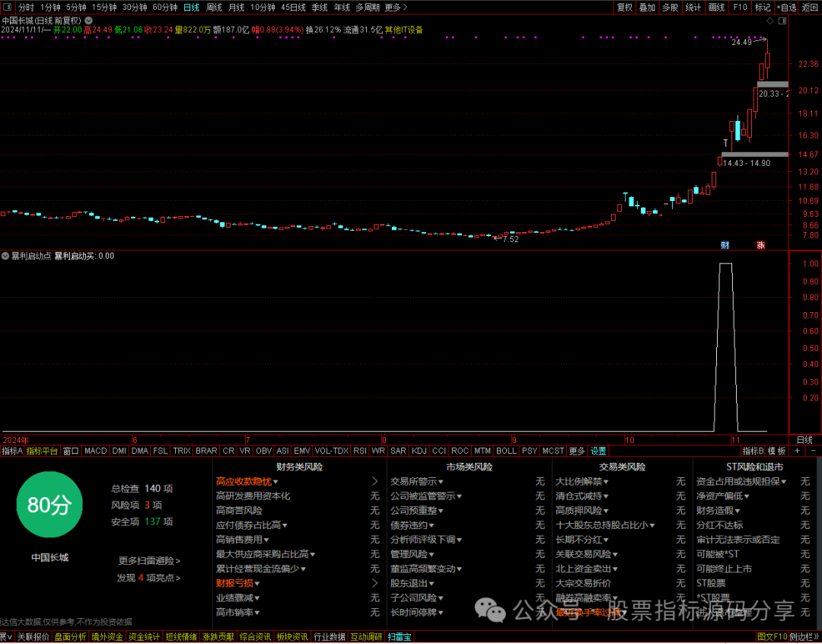
Task: Open 指标平台 indicator platform
Action: (x=43, y=451)
